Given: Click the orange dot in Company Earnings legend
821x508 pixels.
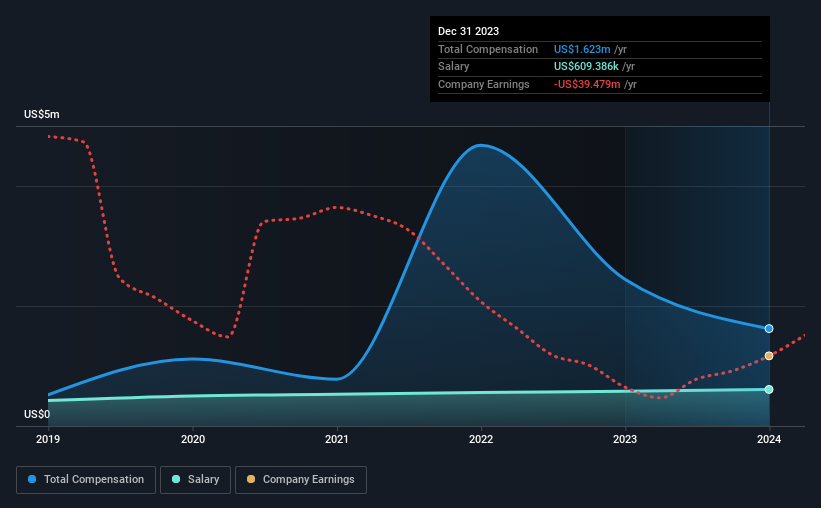Looking at the screenshot, I should click(x=251, y=479).
